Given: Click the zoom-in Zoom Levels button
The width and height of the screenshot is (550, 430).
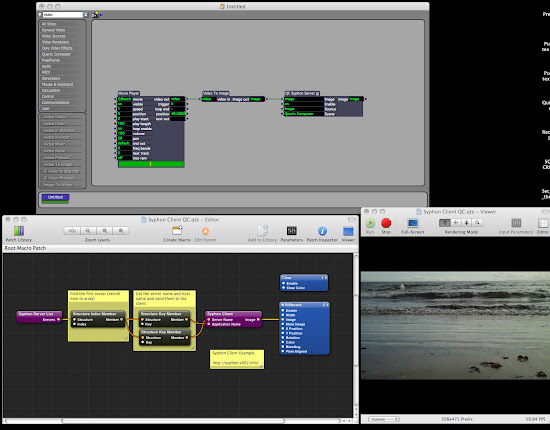Looking at the screenshot, I should tap(105, 231).
